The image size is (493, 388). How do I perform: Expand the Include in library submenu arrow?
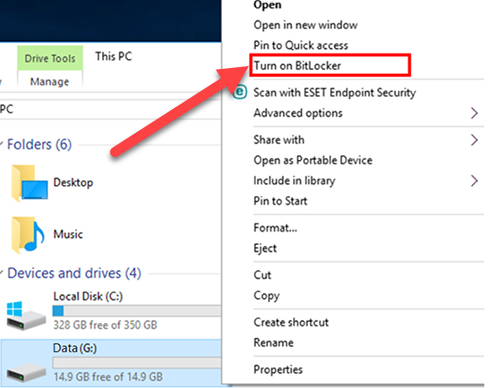click(x=474, y=181)
